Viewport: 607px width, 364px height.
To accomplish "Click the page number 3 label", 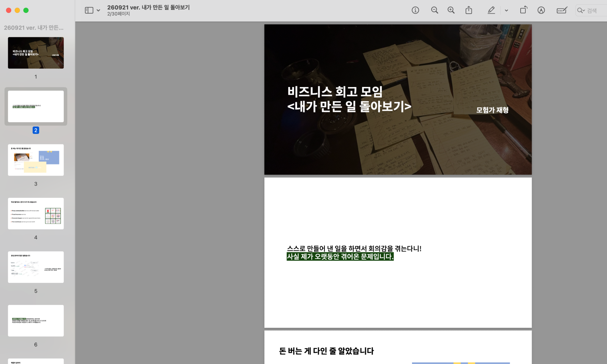I will [36, 184].
